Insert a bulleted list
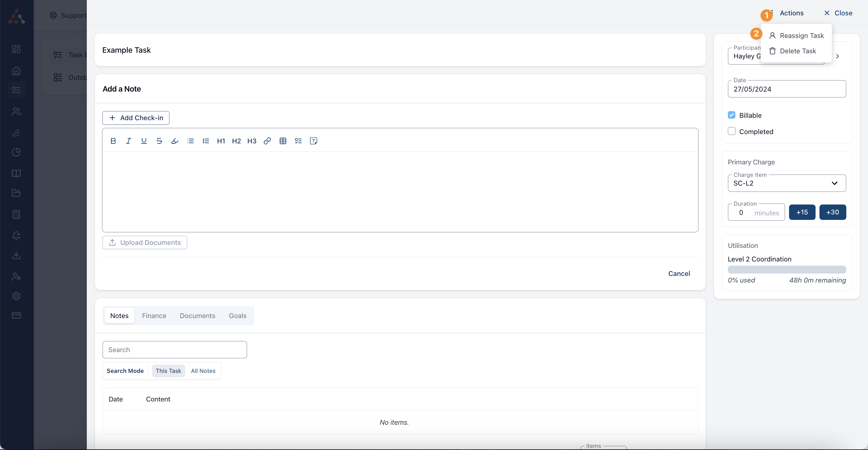 [x=190, y=141]
